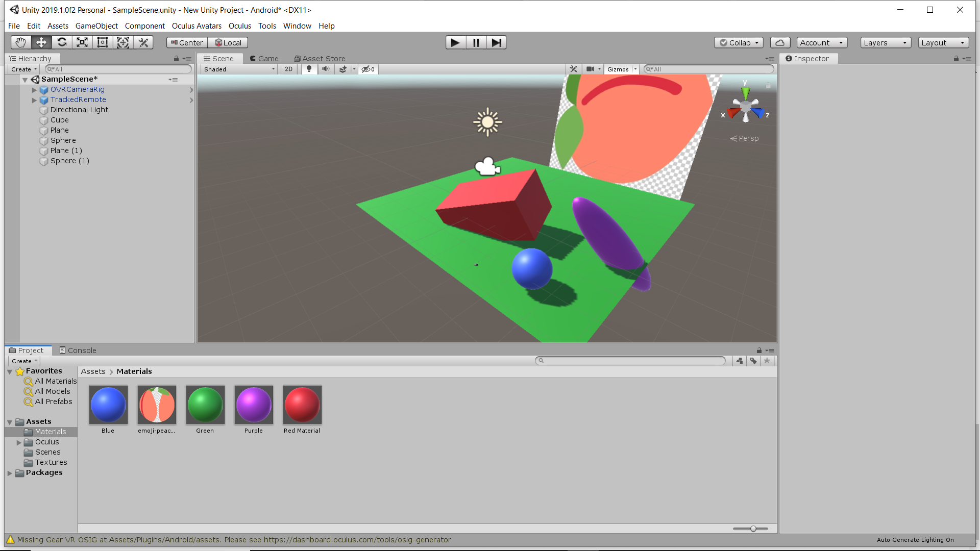Viewport: 980px width, 551px height.
Task: Open the Gizmos dropdown in scene view
Action: (622, 69)
